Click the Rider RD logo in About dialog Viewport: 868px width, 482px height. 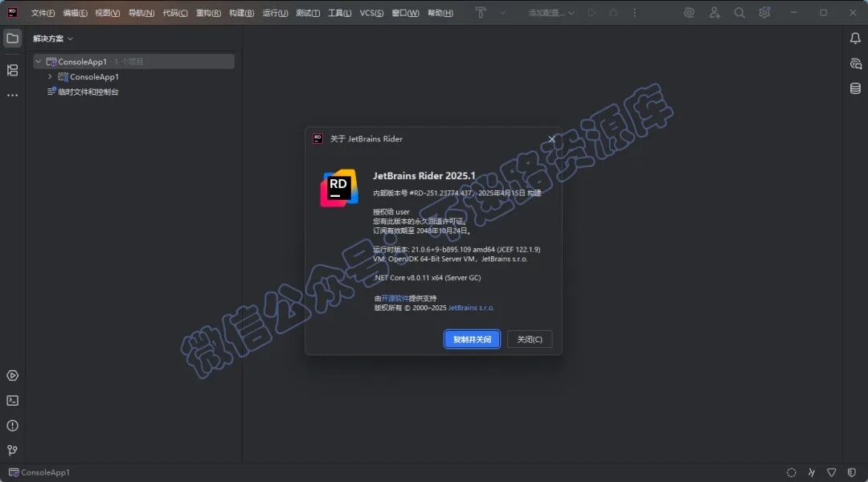[x=339, y=188]
